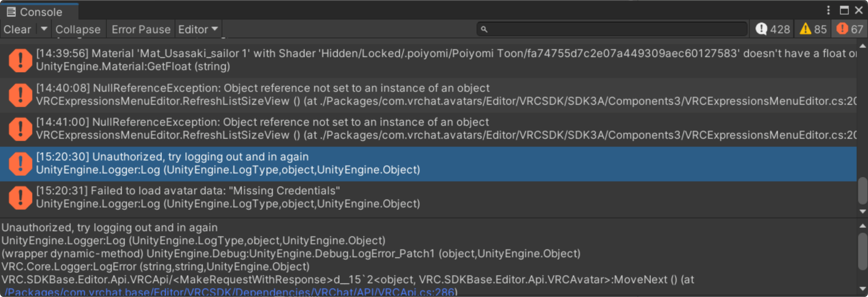Clear all console messages
The image size is (868, 297).
tap(17, 29)
